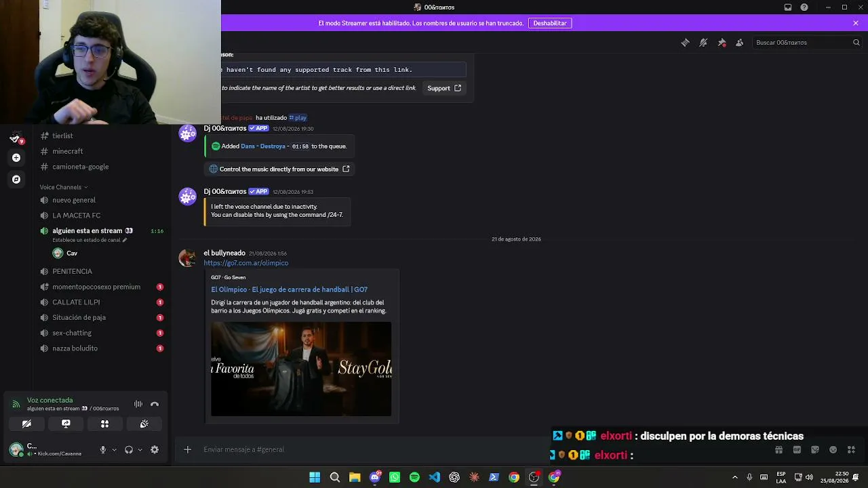Open Windows taskbar search
Image resolution: width=868 pixels, height=488 pixels.
[x=334, y=477]
